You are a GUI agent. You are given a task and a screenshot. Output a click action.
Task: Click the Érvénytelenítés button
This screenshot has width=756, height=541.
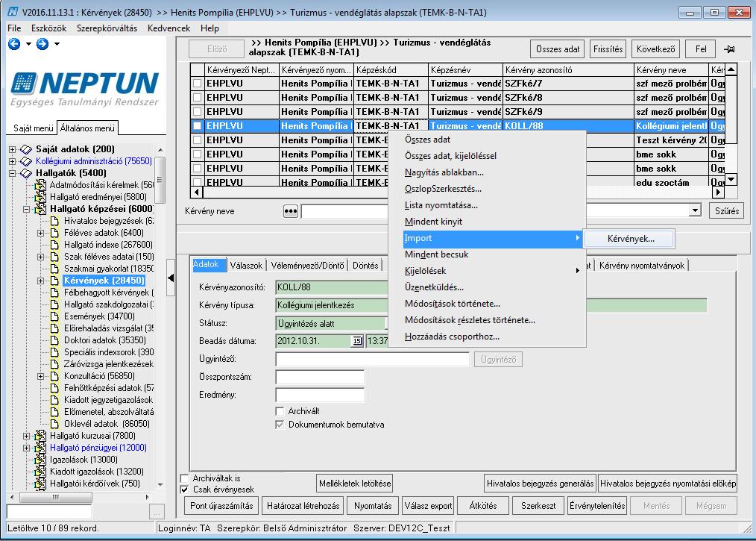coord(597,506)
